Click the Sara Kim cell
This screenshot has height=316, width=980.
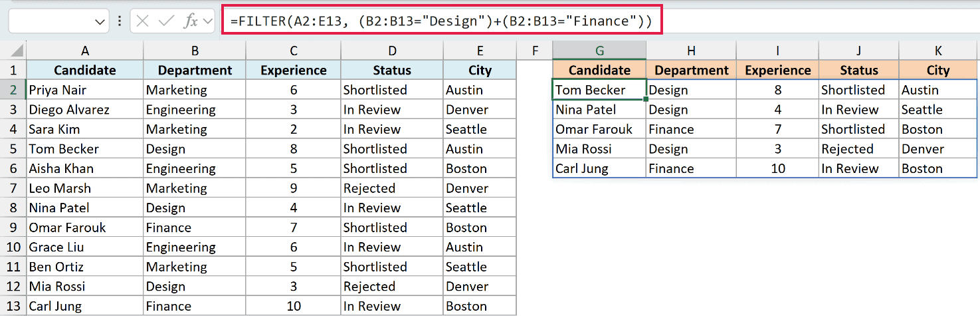(x=84, y=129)
